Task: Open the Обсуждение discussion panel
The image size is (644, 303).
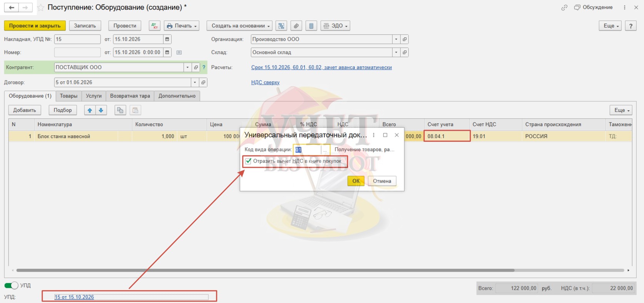Action: [593, 7]
